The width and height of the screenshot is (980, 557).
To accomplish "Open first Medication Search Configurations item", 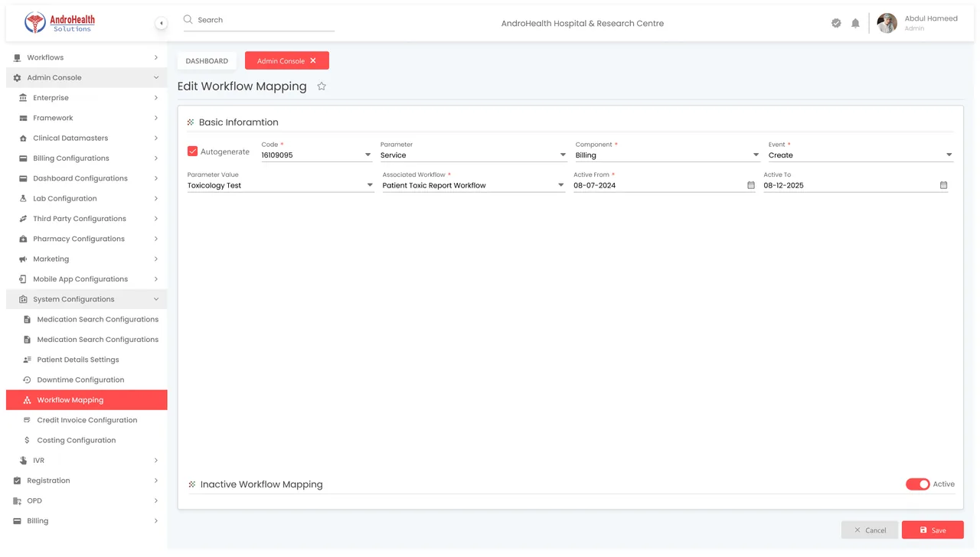I will 87,320.
